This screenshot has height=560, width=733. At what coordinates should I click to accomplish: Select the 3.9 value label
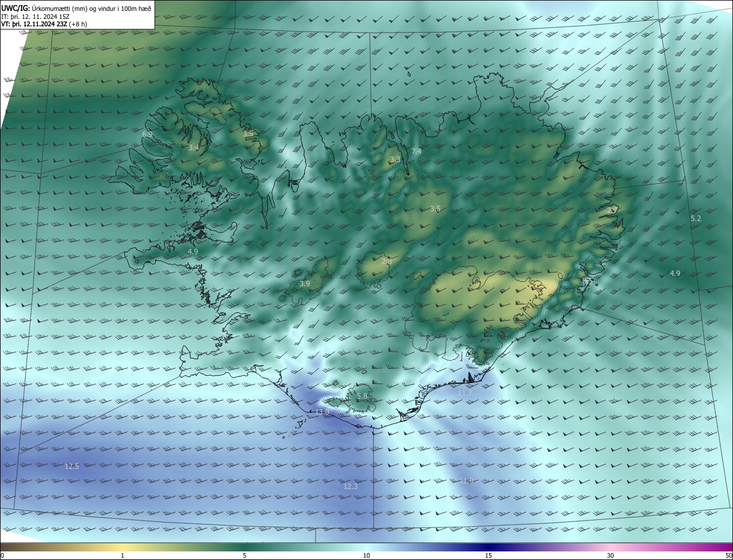pos(305,284)
